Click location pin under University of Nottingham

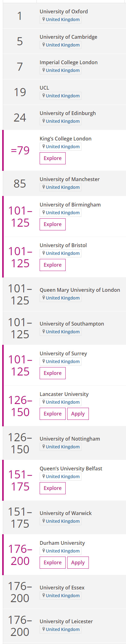pos(44,446)
